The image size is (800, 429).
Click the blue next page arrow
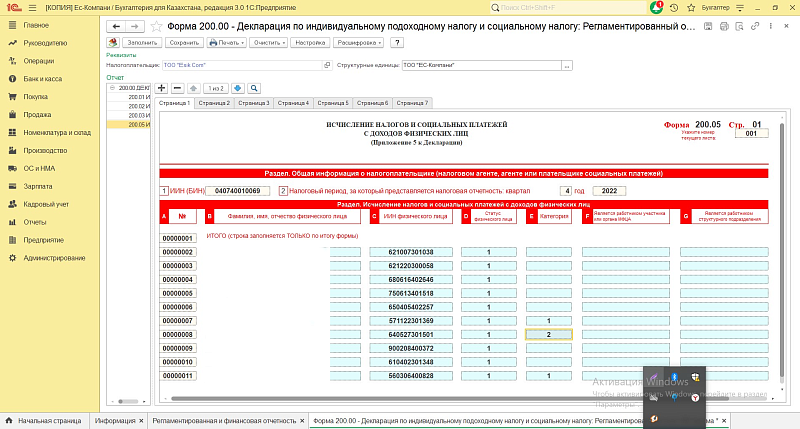click(238, 88)
